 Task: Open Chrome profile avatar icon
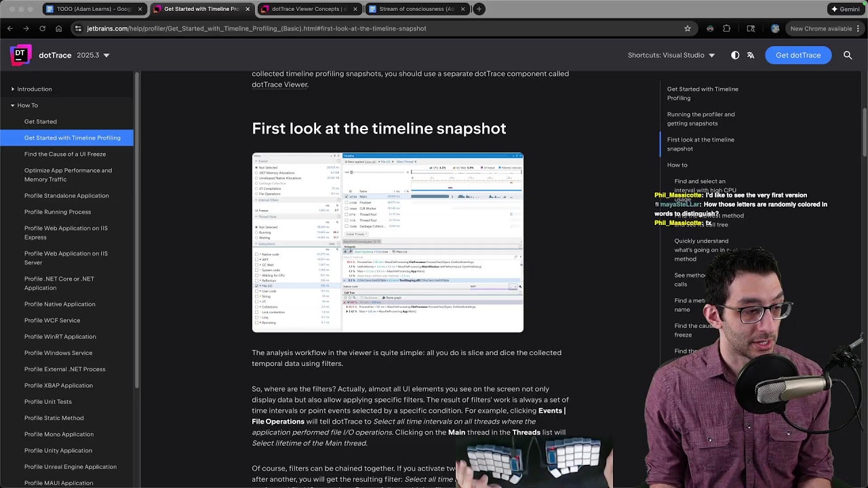pyautogui.click(x=775, y=28)
